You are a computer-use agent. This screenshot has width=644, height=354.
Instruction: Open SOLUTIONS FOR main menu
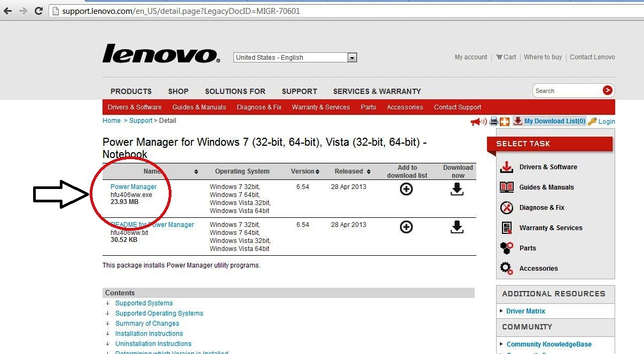click(235, 91)
